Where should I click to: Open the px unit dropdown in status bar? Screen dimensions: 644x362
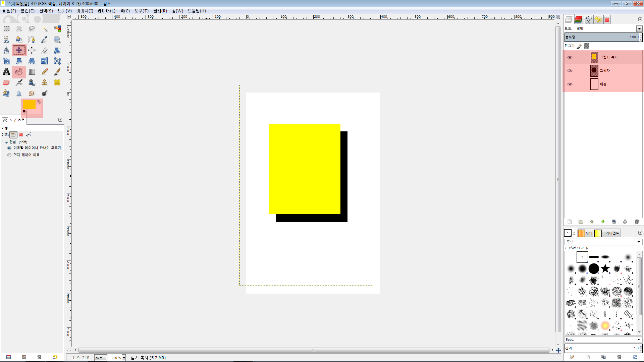click(100, 358)
